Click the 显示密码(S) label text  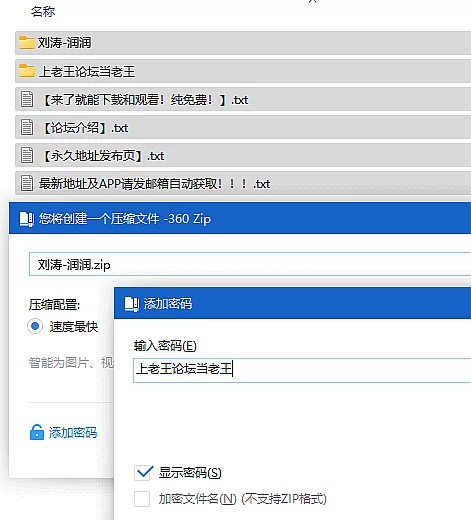190,473
